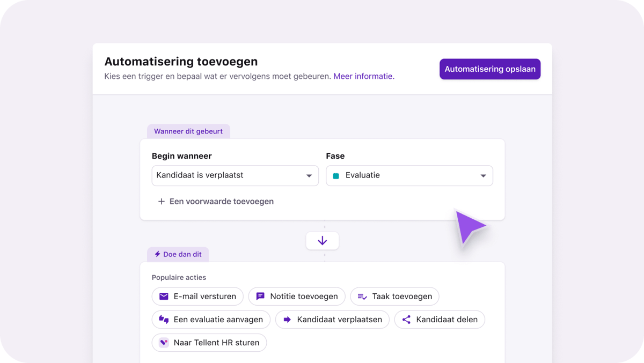The height and width of the screenshot is (363, 644).
Task: Open the Begin wanneer trigger dropdown
Action: pos(235,175)
